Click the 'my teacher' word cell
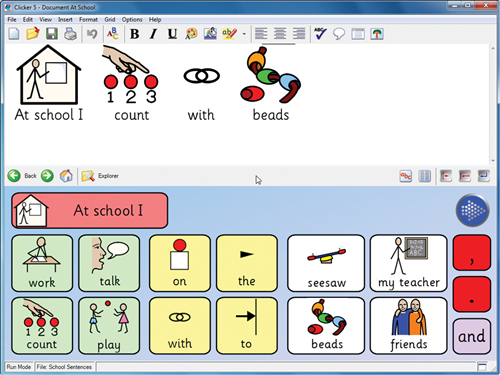500x375 pixels. pyautogui.click(x=409, y=263)
